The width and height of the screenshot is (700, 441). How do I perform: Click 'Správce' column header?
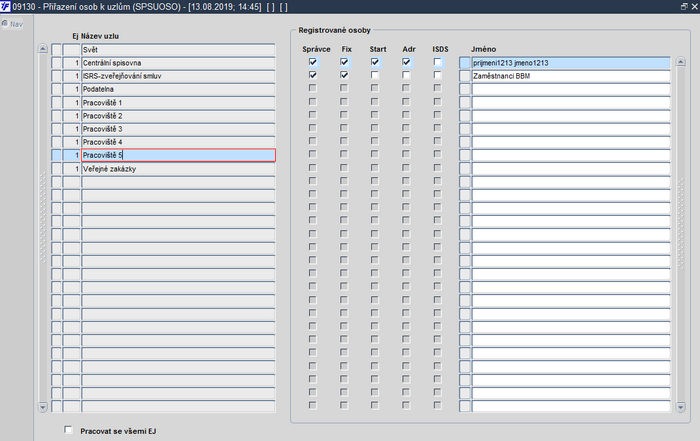pos(316,49)
